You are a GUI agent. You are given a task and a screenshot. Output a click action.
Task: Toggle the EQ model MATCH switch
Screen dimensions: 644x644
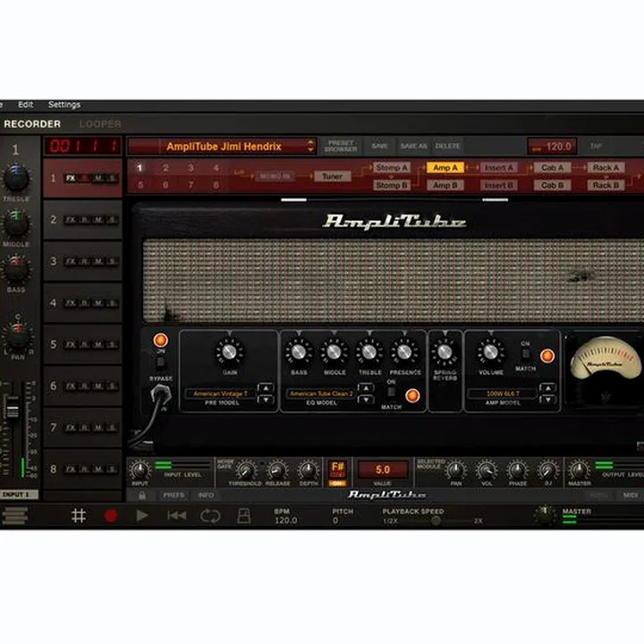(x=392, y=393)
